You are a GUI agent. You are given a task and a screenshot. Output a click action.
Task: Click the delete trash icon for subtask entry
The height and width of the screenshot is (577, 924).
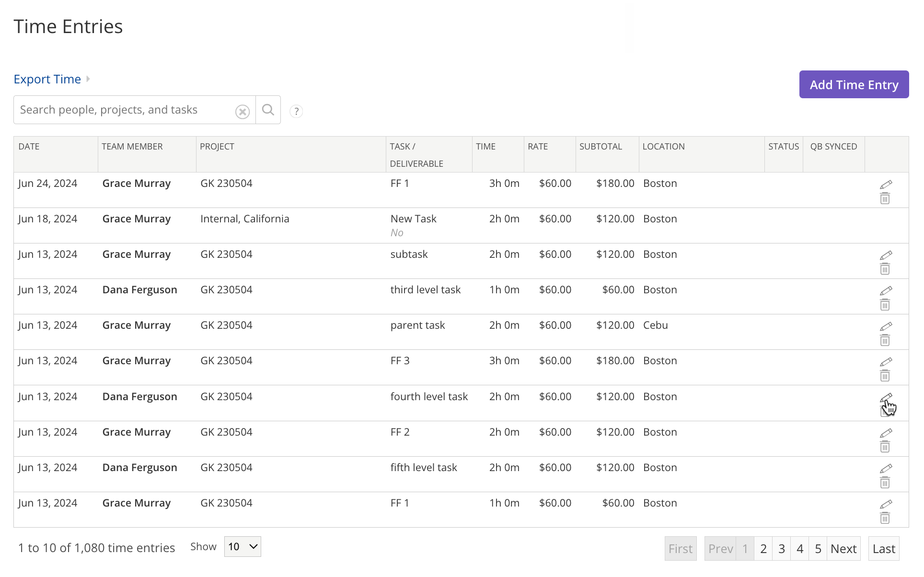(884, 268)
